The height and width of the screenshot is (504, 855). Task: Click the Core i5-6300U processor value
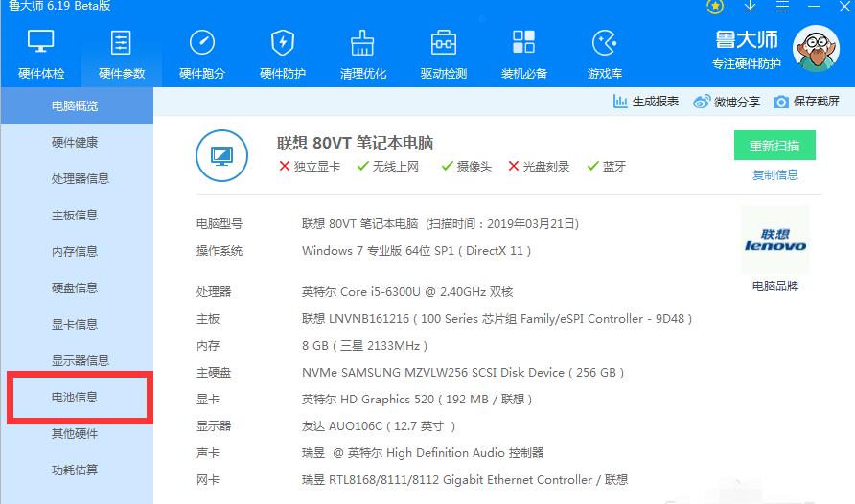pyautogui.click(x=407, y=291)
